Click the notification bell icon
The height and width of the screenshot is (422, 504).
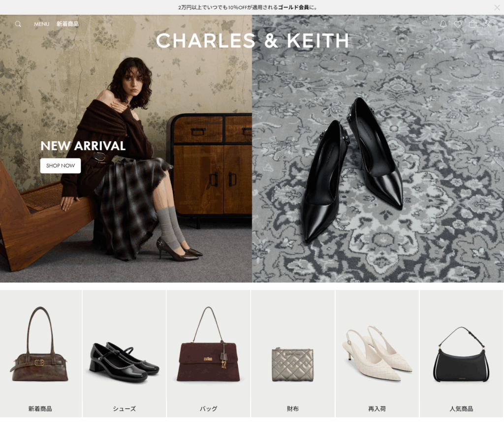point(443,24)
